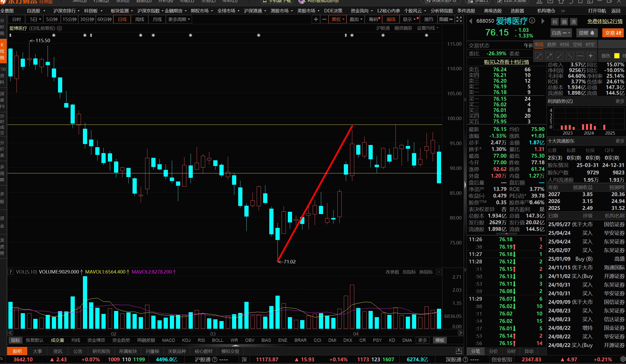Open help for VOL indicator question mark
Viewport: 626px width, 364px height.
click(10, 272)
